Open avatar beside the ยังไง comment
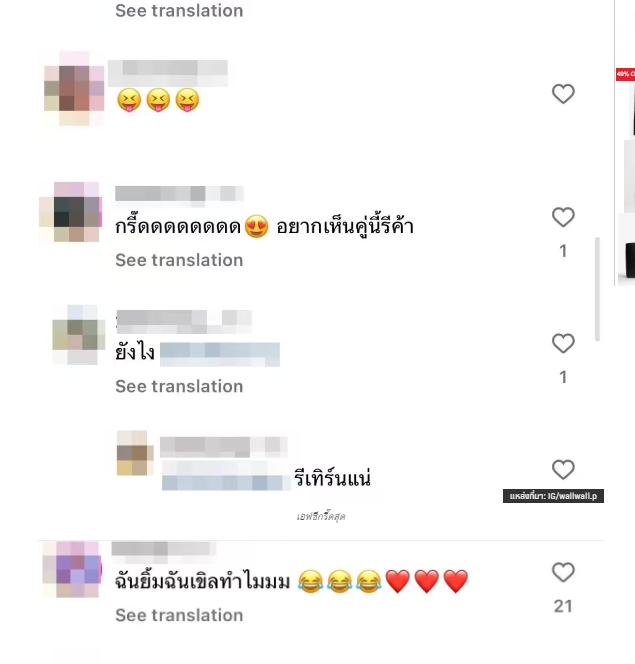 (x=79, y=335)
